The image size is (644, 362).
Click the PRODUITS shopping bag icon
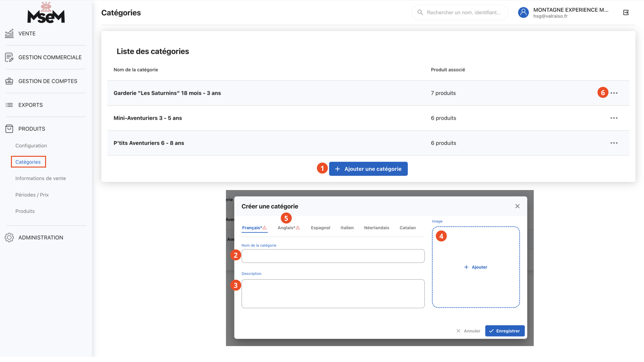[9, 129]
